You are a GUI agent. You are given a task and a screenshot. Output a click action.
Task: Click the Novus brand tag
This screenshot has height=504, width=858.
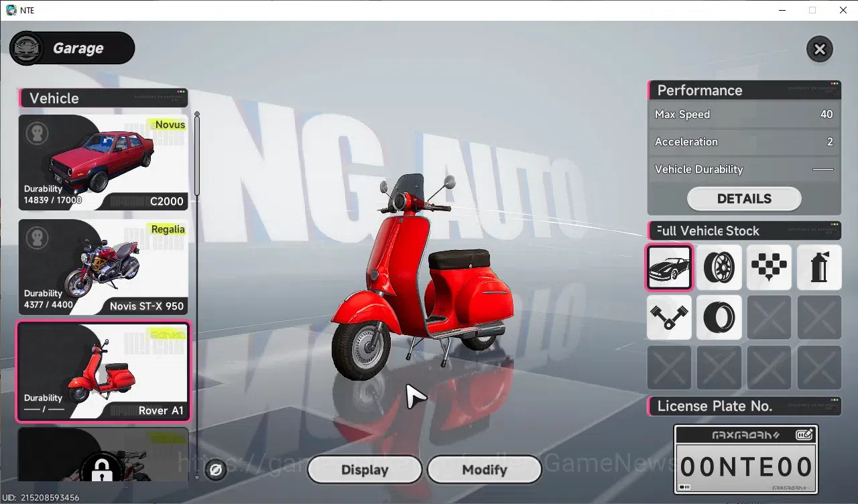(168, 125)
